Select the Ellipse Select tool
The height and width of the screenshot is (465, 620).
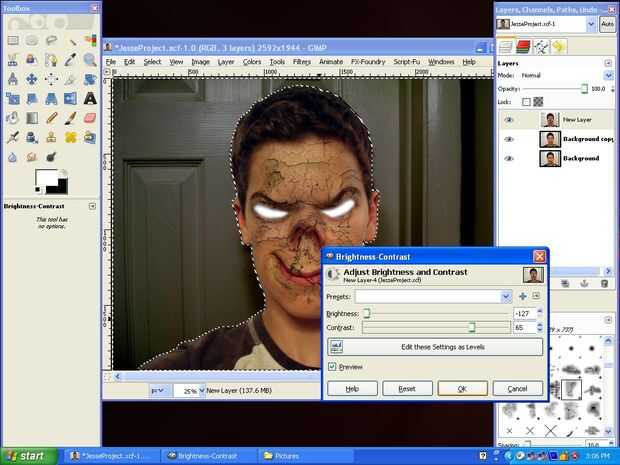pos(32,40)
